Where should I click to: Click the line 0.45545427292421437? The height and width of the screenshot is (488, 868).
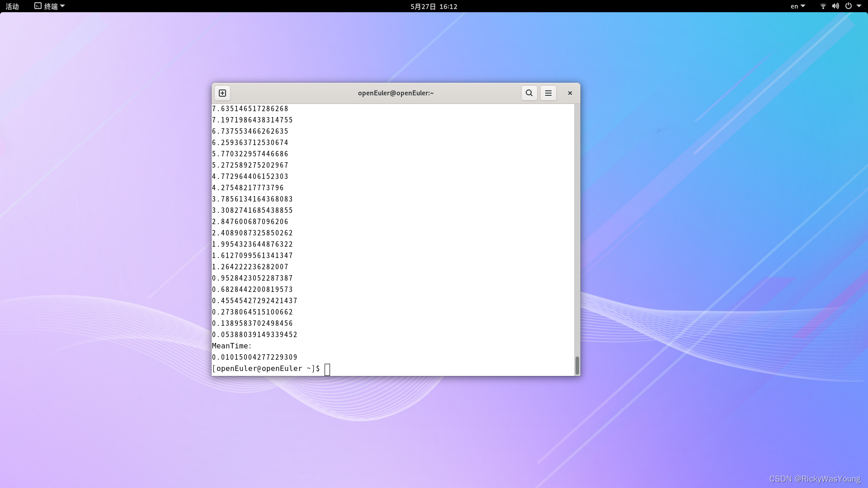pos(255,300)
